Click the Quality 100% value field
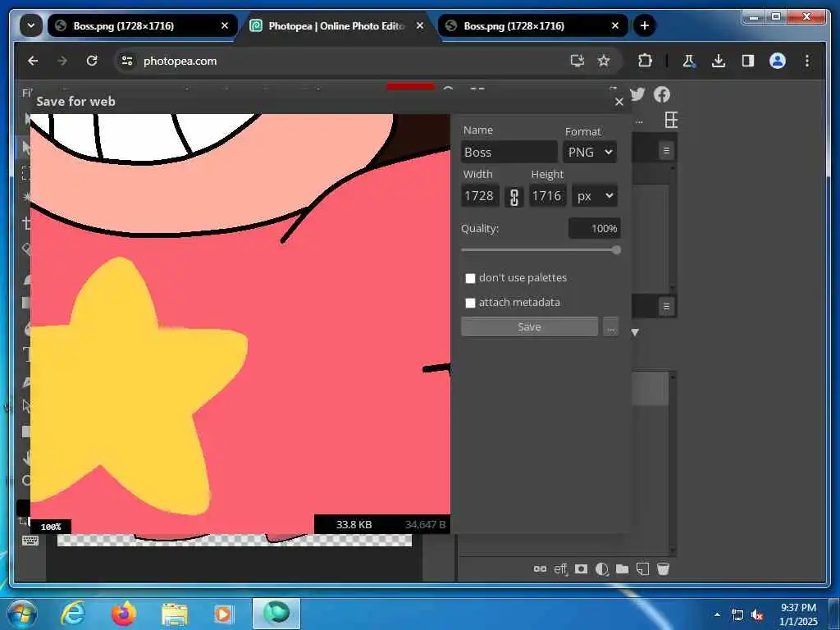Screen dimensions: 840x630 click(595, 228)
